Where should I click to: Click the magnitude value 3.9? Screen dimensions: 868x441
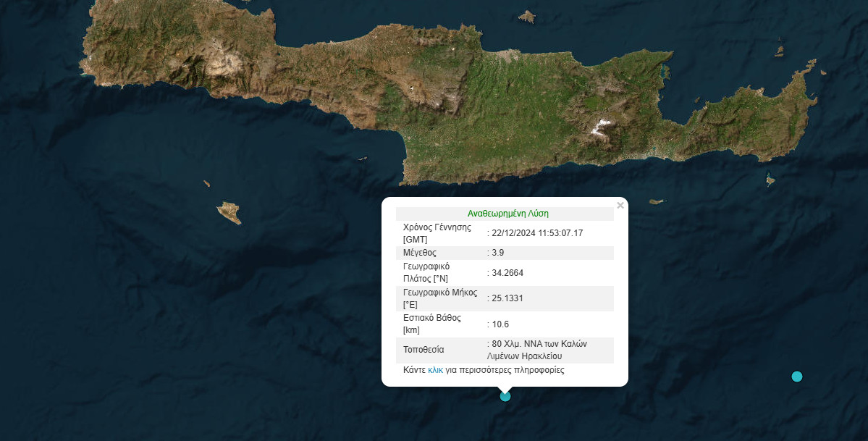pyautogui.click(x=498, y=253)
